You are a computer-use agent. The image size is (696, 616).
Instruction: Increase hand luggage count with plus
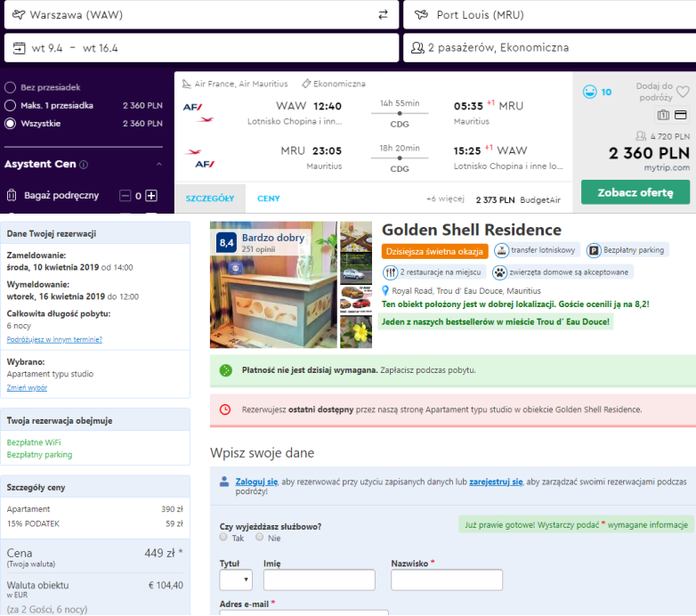pyautogui.click(x=151, y=196)
